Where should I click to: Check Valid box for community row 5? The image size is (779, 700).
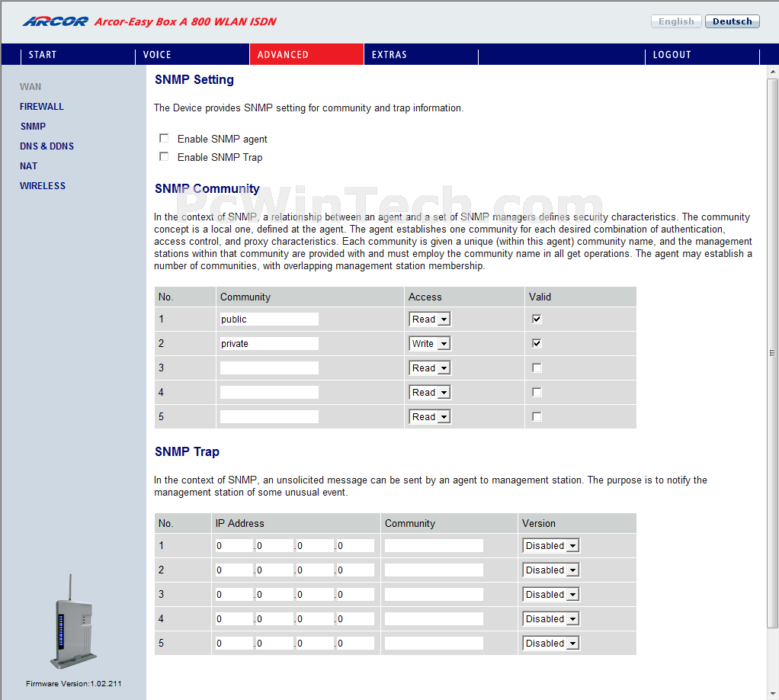pos(537,416)
